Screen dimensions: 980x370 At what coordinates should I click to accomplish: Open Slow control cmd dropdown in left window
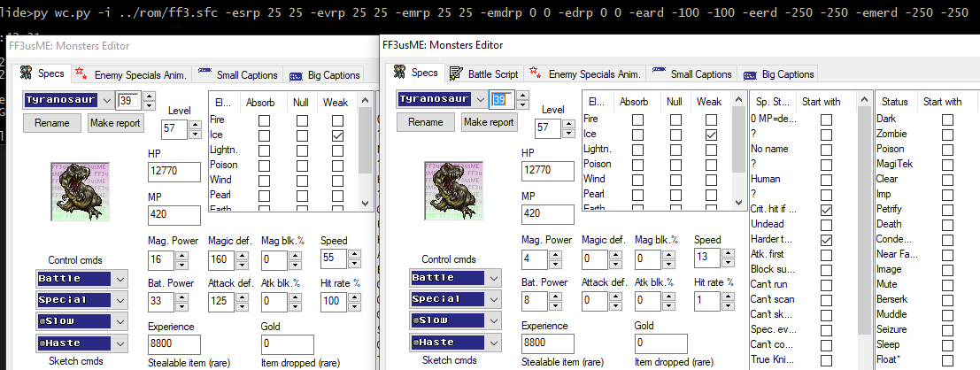click(120, 320)
